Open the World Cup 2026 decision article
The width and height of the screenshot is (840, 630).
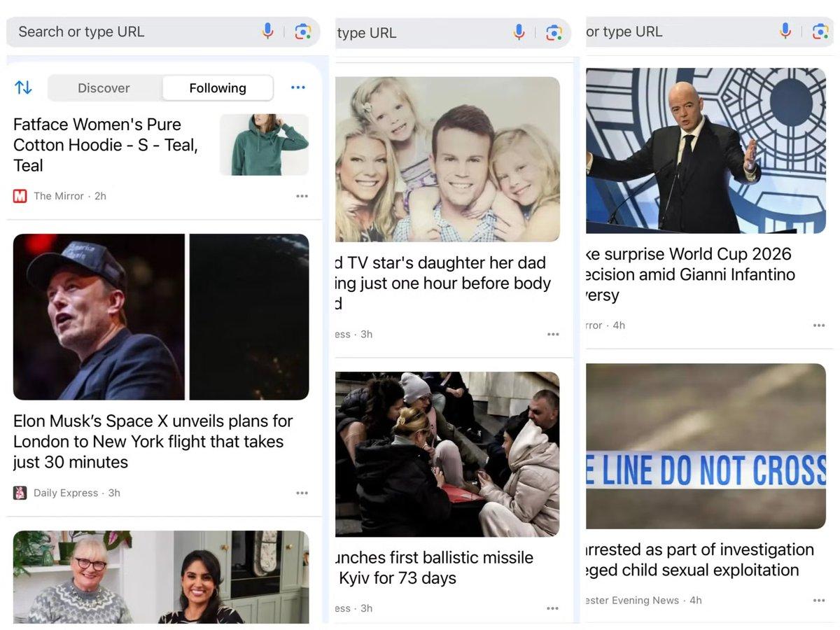tap(700, 274)
